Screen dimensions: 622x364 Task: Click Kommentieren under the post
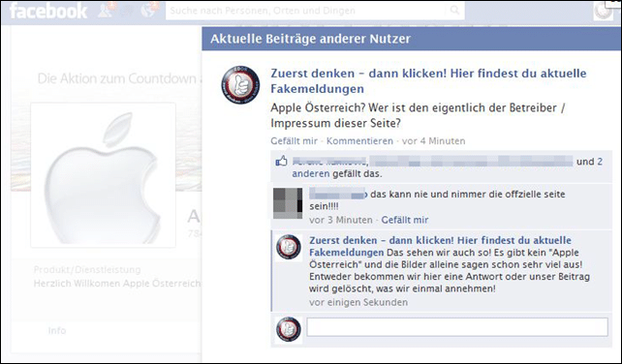(359, 140)
